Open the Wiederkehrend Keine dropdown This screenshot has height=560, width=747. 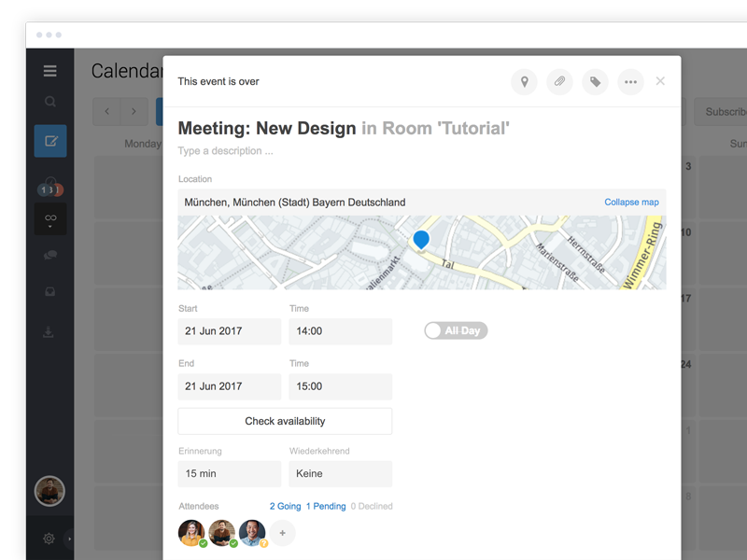coord(340,473)
